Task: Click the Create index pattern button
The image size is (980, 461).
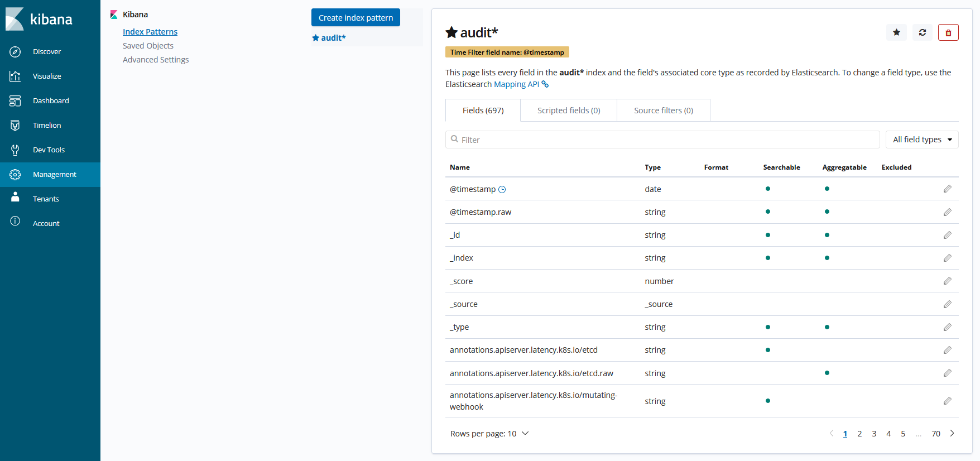Action: (356, 18)
